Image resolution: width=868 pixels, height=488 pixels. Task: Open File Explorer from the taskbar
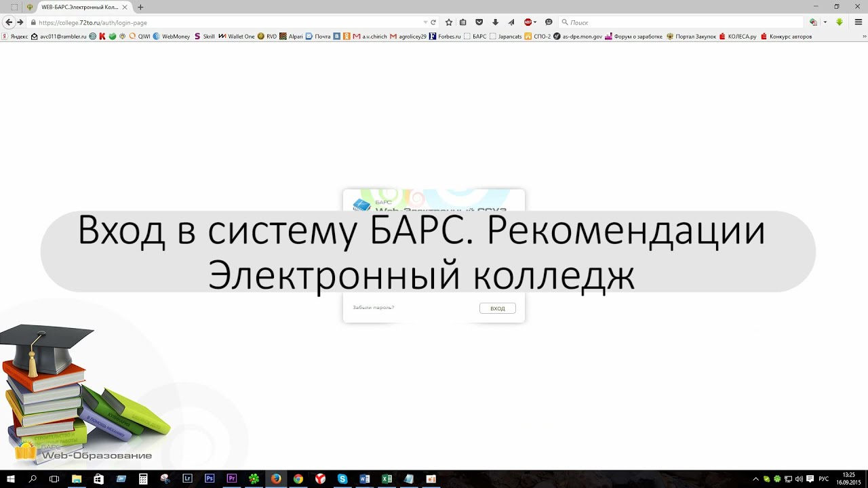click(77, 479)
